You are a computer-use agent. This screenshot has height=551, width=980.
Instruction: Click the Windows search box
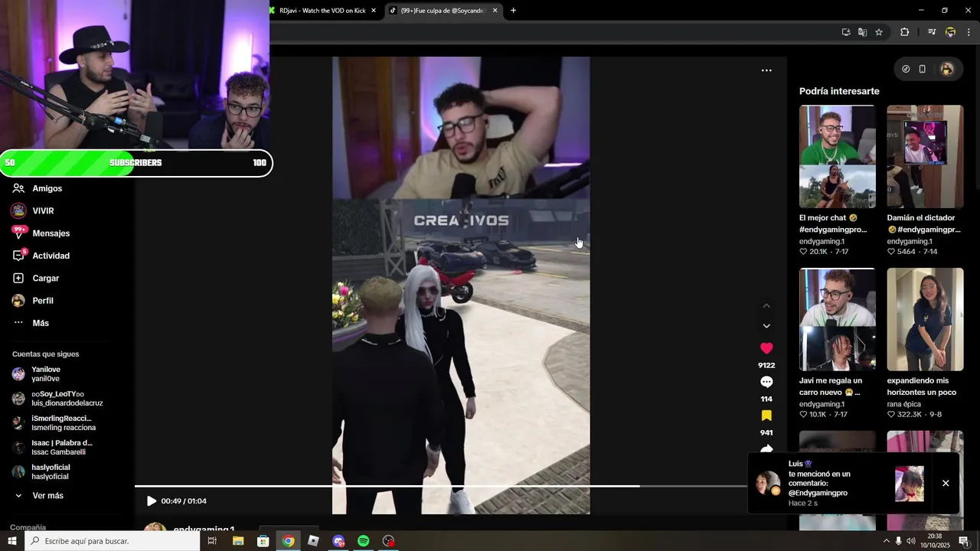pos(112,541)
